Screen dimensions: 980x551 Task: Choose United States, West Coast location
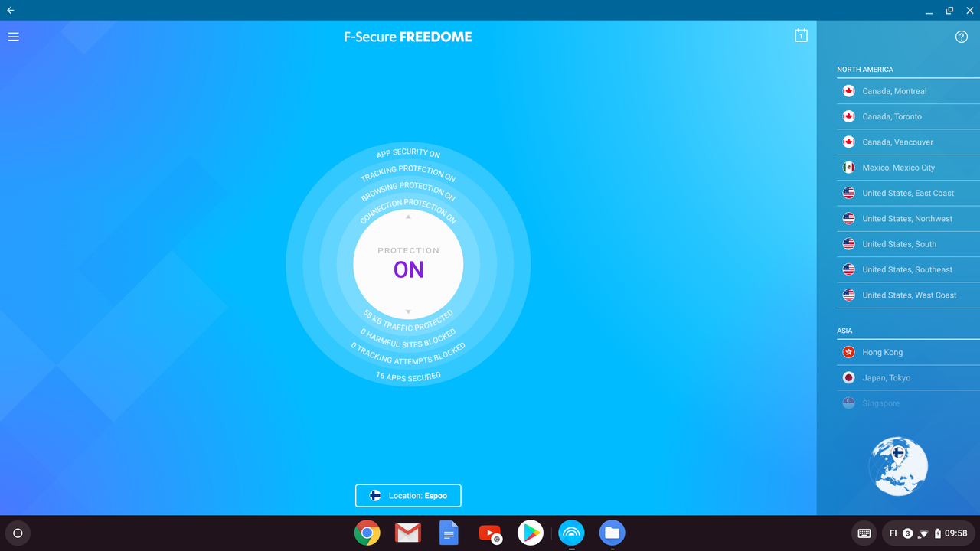[908, 295]
